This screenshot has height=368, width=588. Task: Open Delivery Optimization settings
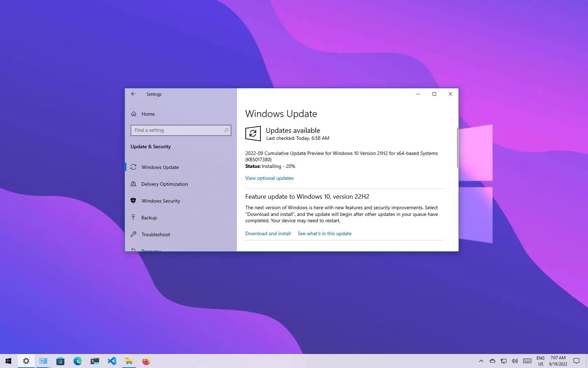(181, 184)
